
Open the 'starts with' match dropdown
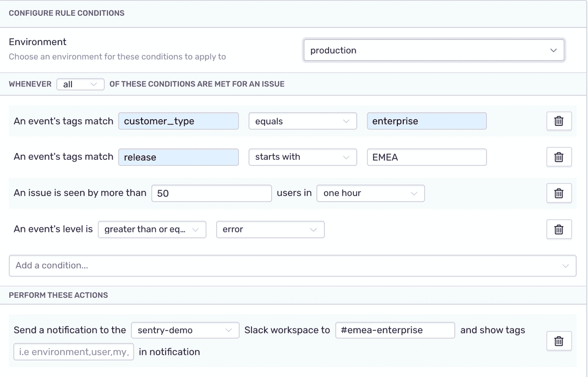click(302, 157)
